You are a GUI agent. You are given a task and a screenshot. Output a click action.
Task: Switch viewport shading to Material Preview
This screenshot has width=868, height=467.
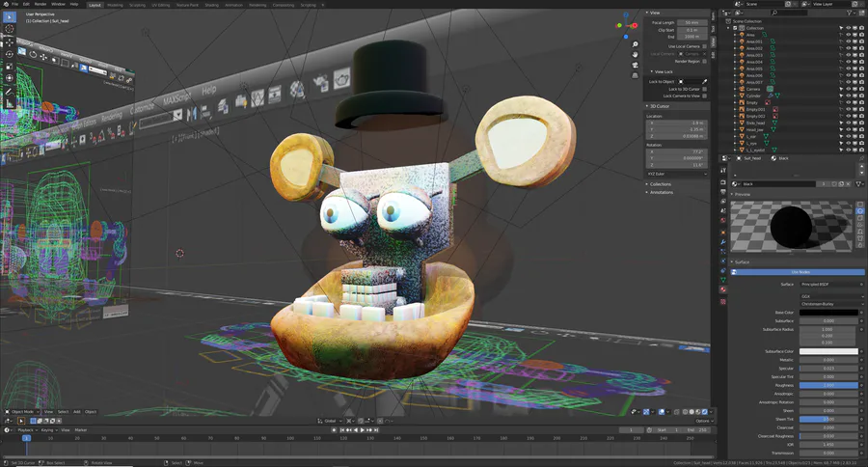(698, 412)
